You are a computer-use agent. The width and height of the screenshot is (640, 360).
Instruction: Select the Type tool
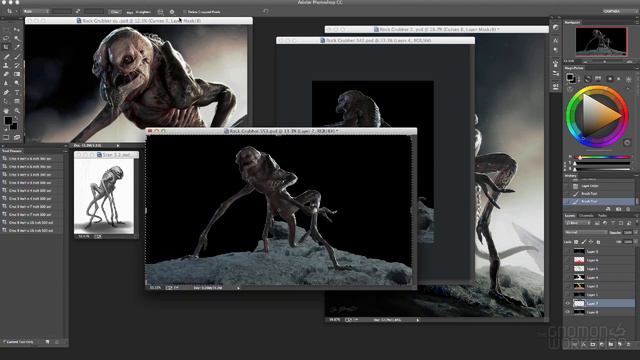17,92
